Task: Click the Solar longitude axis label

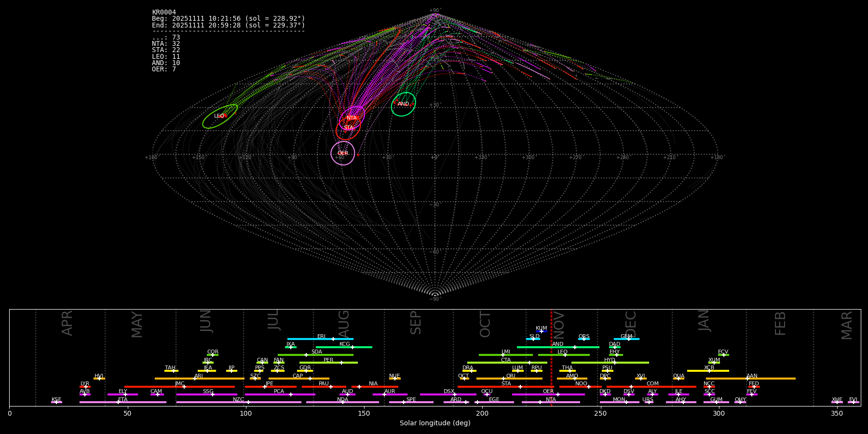Action: click(434, 423)
